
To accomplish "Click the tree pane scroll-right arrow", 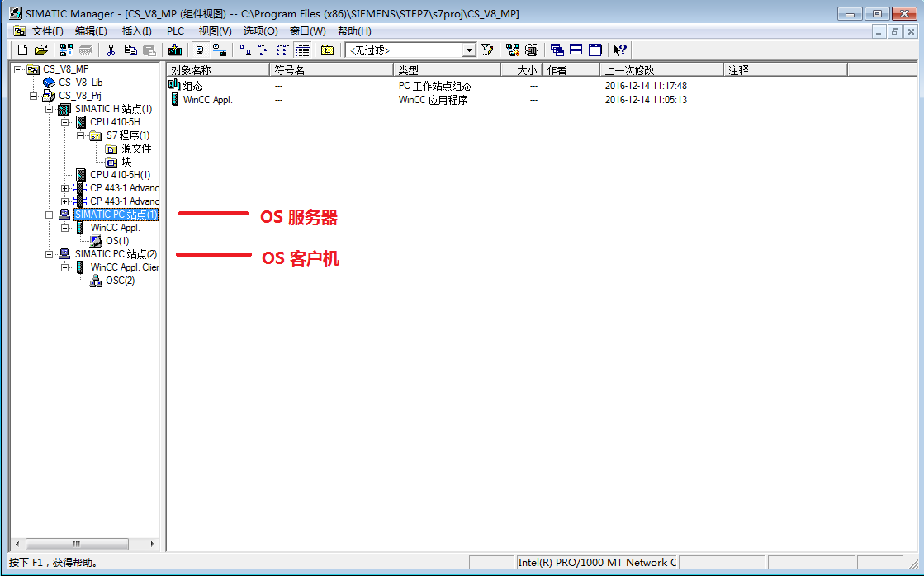I will pos(152,544).
